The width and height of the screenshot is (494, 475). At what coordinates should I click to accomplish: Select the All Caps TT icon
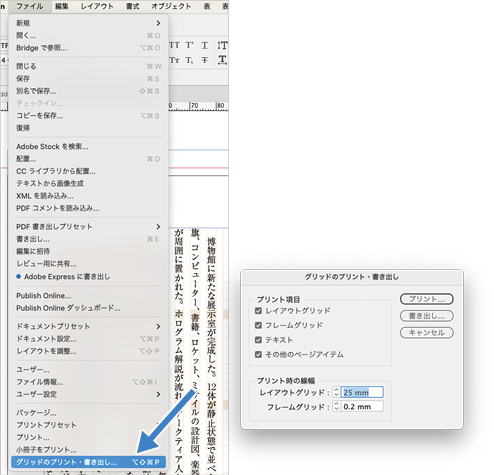coord(175,45)
